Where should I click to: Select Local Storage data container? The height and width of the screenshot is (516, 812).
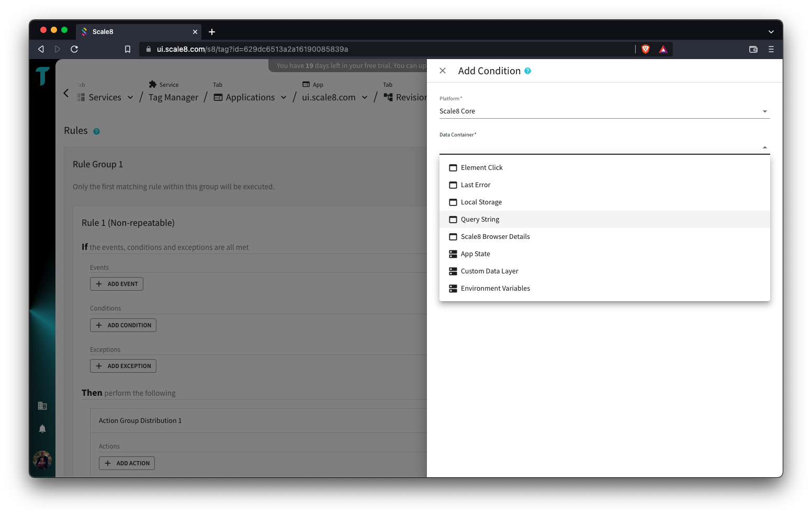tap(605, 202)
